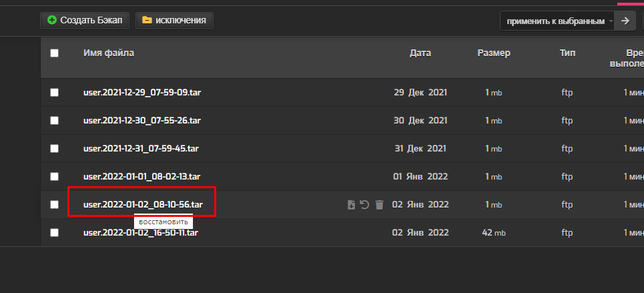Open the применить к выбранным dropdown
The height and width of the screenshot is (293, 644).
click(557, 21)
